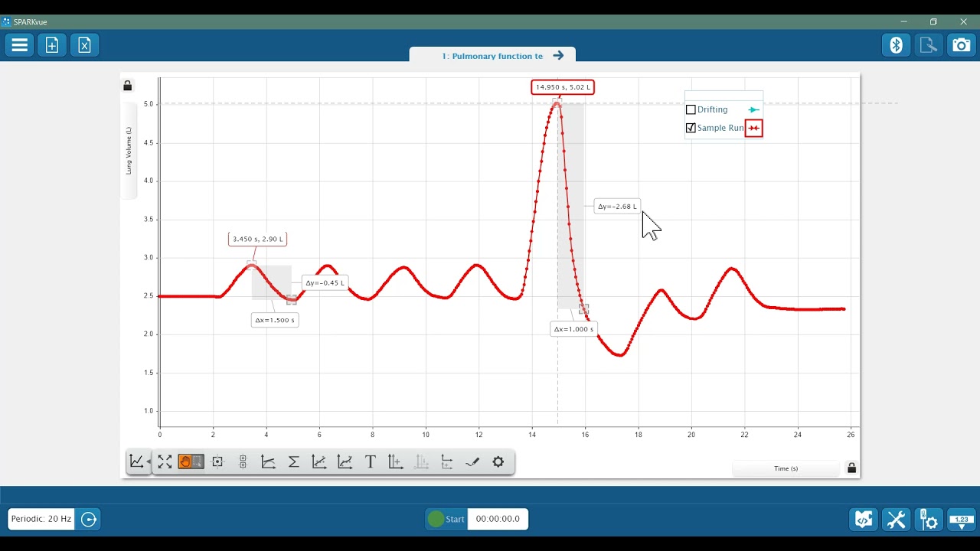Show statistics with the sigma tool
The image size is (980, 551).
tap(293, 461)
